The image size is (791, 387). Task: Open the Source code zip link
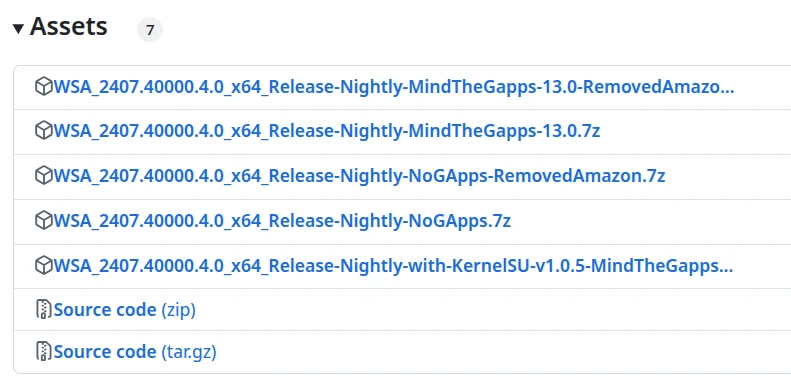pyautogui.click(x=125, y=310)
